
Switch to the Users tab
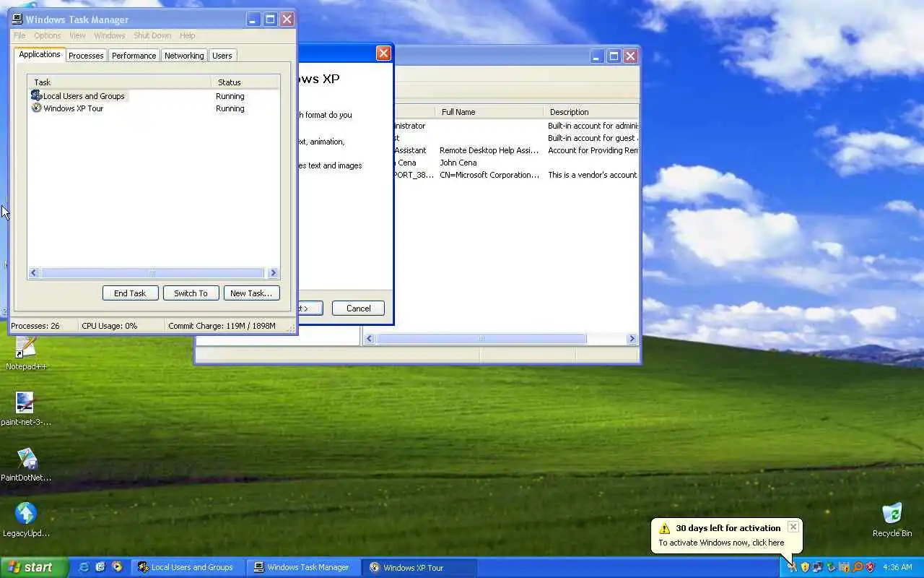222,56
